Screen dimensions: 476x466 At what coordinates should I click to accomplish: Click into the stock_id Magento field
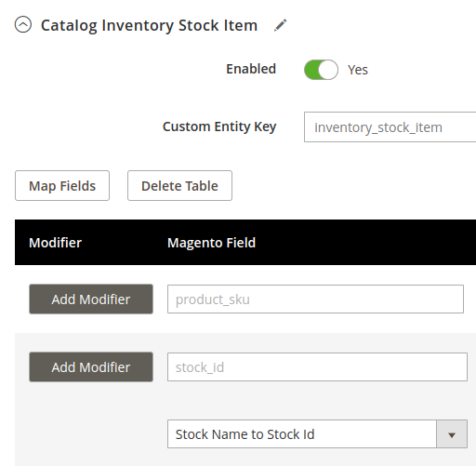click(x=317, y=367)
